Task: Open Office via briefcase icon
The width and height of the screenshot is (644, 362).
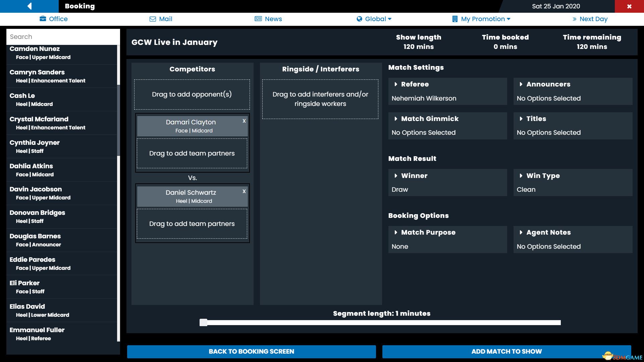Action: 43,19
